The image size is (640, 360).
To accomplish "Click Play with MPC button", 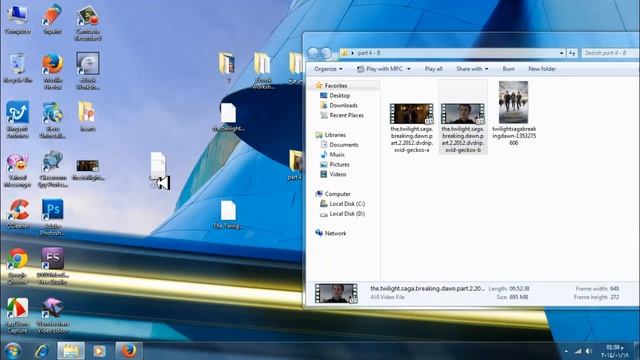I will tap(380, 69).
